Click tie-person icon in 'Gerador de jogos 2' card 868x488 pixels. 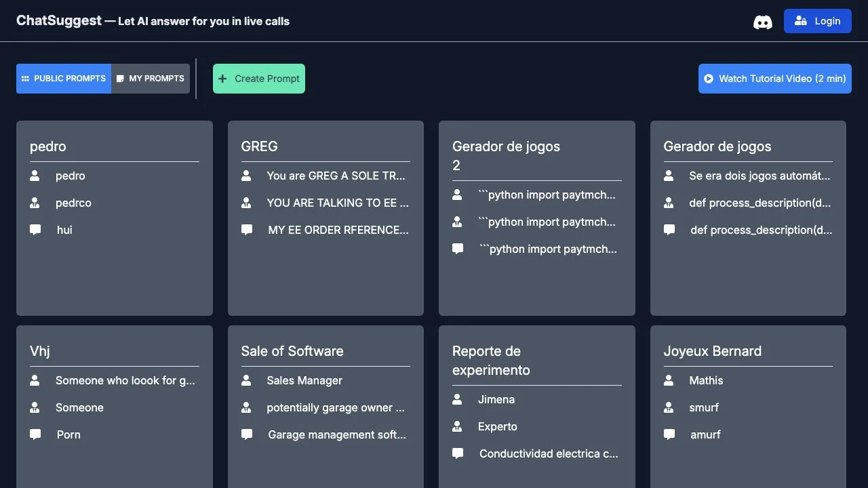457,222
